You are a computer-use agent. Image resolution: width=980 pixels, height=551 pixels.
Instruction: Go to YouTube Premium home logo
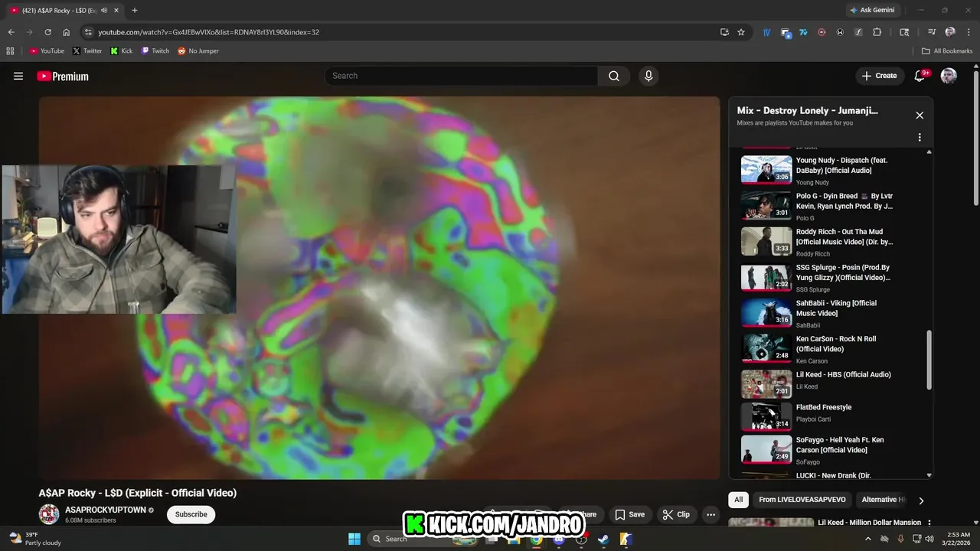pos(63,76)
